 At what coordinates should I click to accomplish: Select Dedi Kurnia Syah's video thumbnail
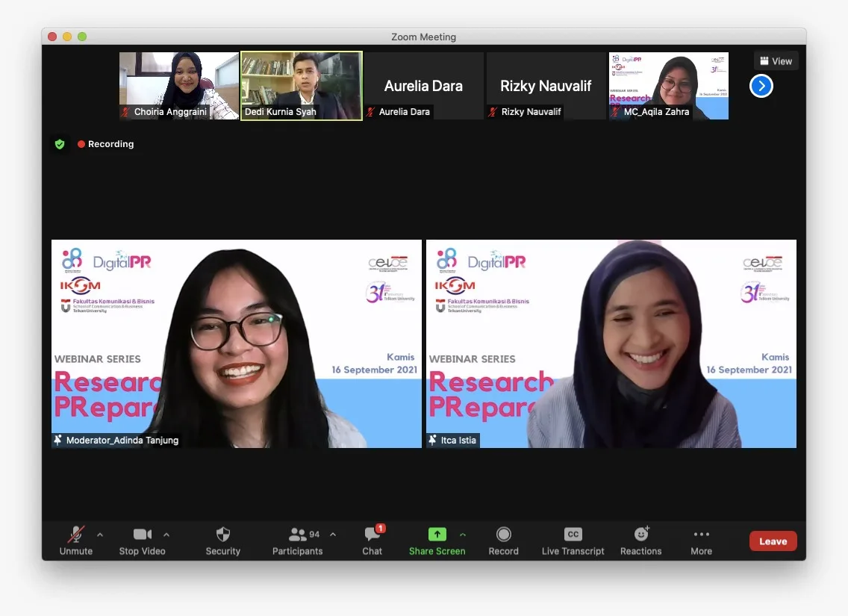click(x=302, y=85)
